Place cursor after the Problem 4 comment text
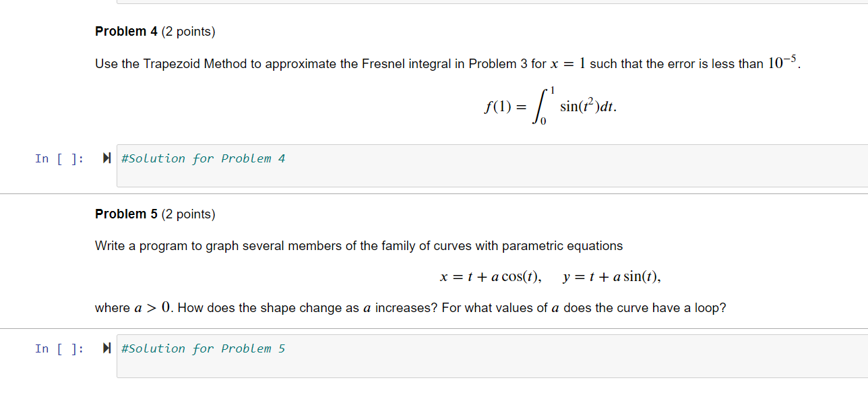868x397 pixels. pos(286,158)
